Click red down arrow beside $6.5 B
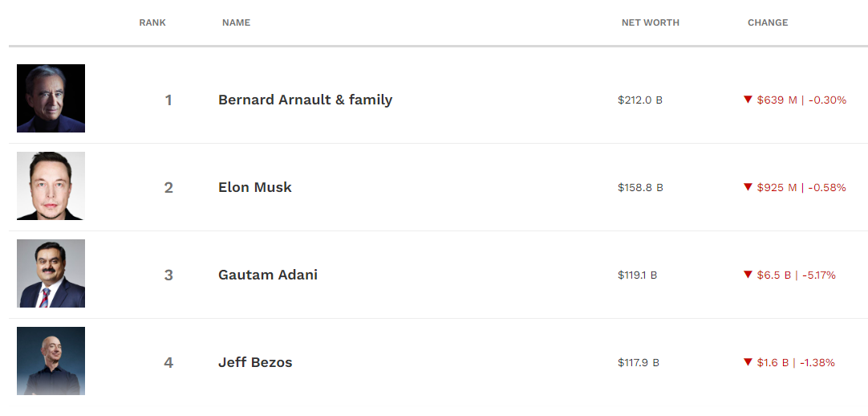 (748, 275)
